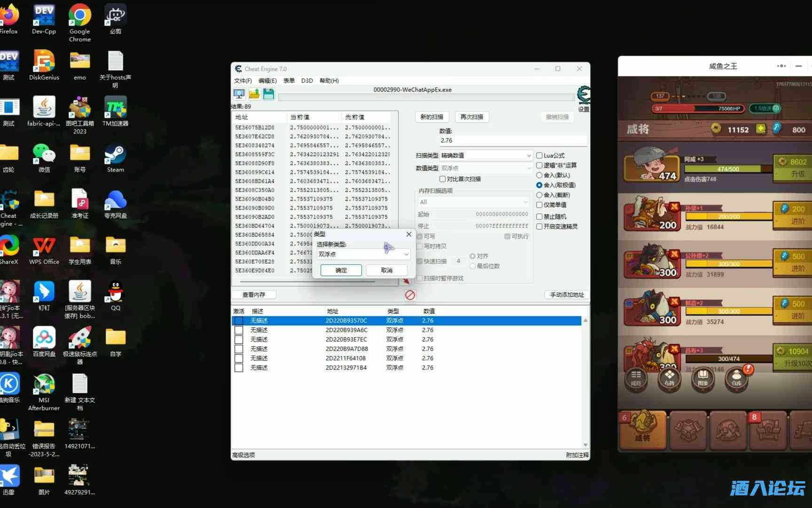Click the 确定 button in type dialog

pos(341,270)
